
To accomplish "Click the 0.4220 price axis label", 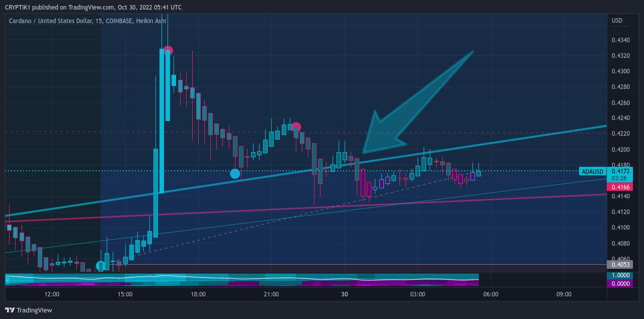I will point(620,134).
